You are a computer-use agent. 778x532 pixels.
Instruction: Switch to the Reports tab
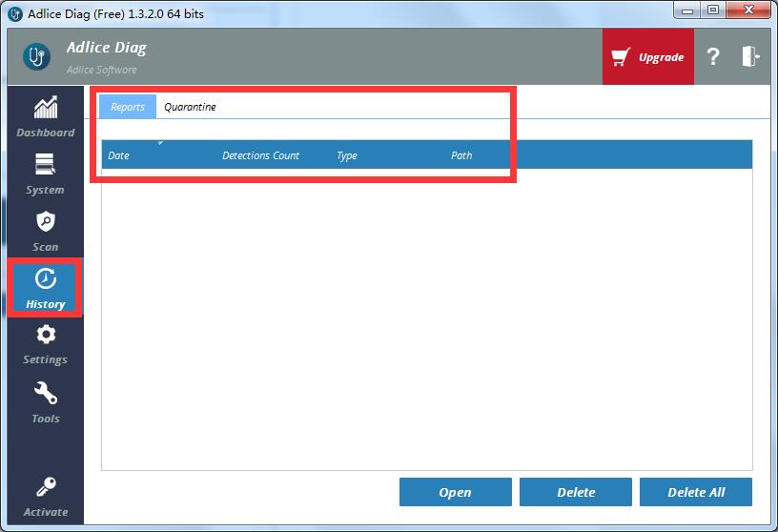128,107
